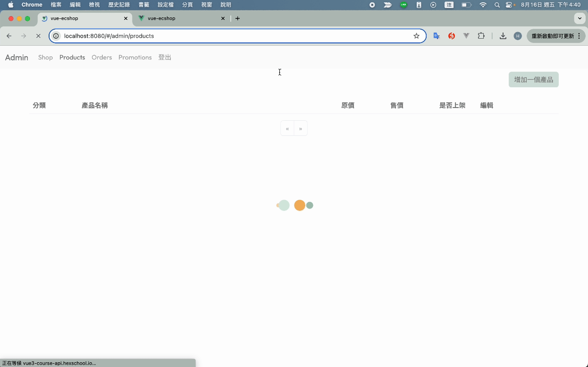Open a new tab with the plus icon
Image resolution: width=588 pixels, height=367 pixels.
tap(237, 18)
